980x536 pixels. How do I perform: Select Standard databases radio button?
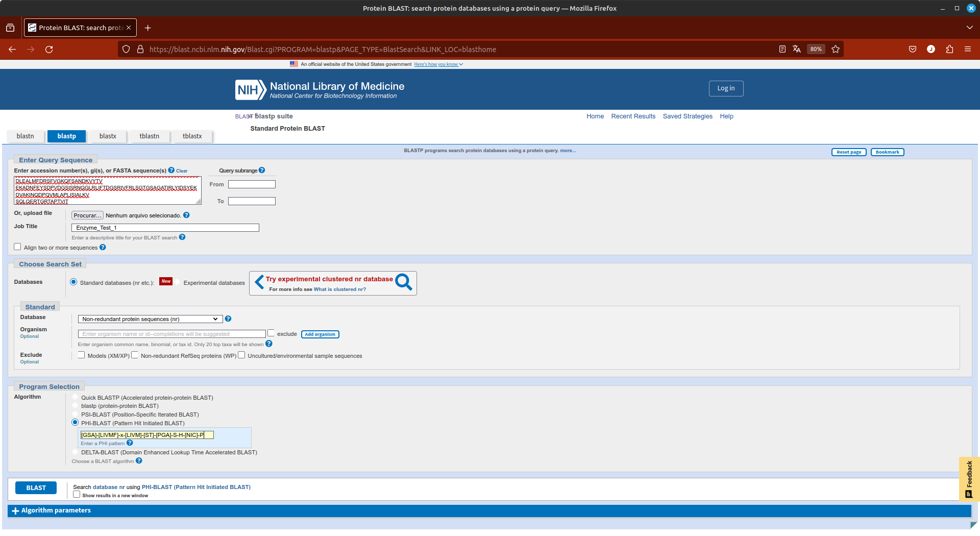point(73,282)
